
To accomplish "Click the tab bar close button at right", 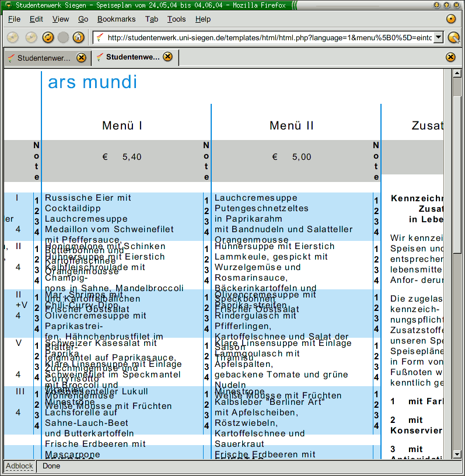I will 451,57.
